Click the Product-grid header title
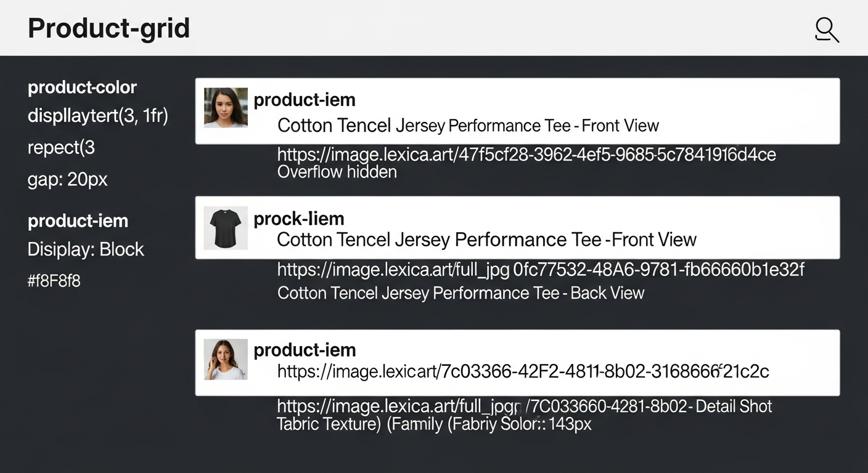 click(109, 29)
